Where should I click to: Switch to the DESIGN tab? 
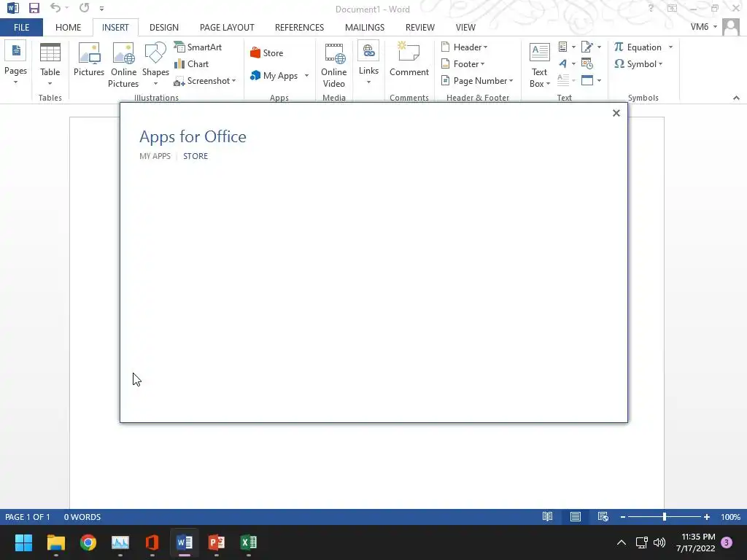coord(164,27)
